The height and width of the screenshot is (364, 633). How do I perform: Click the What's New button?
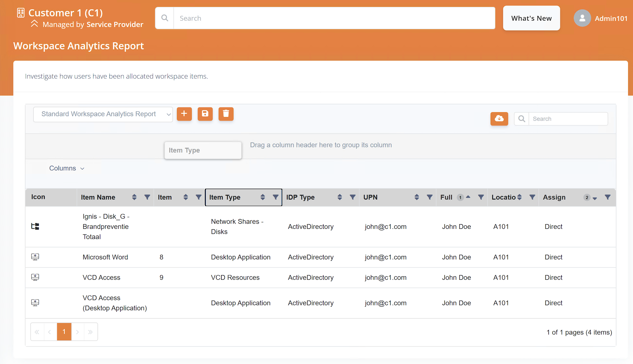point(531,18)
